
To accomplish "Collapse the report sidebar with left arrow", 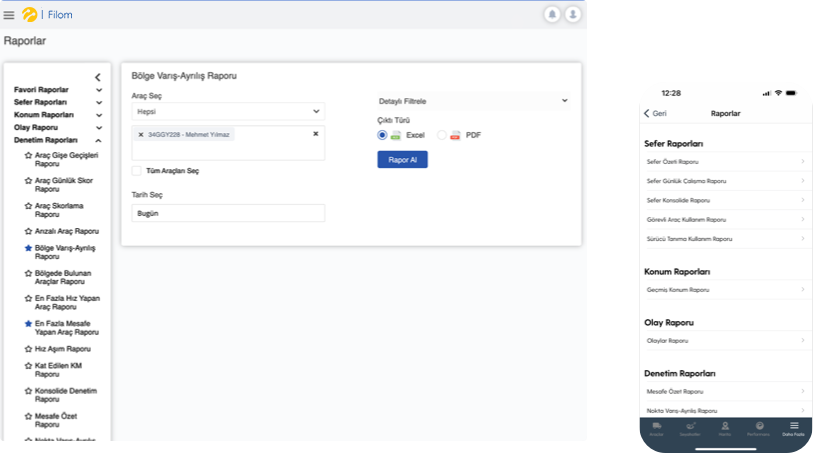I will [97, 77].
